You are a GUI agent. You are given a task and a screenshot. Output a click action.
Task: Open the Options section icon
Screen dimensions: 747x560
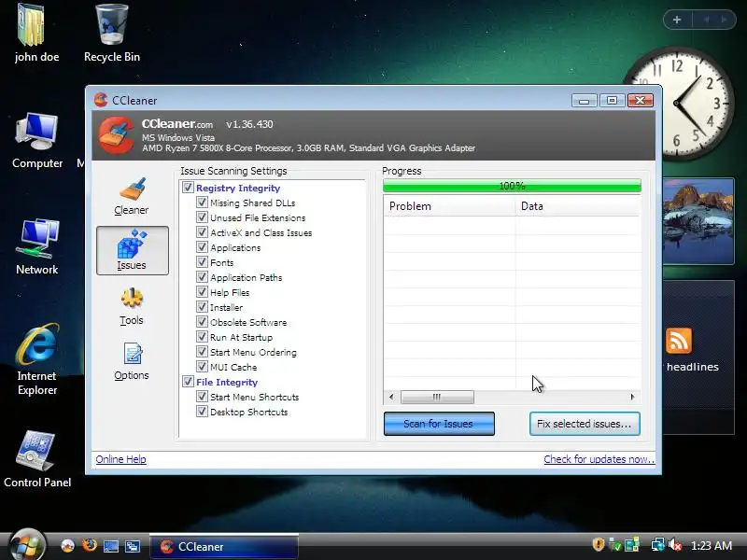(x=132, y=361)
